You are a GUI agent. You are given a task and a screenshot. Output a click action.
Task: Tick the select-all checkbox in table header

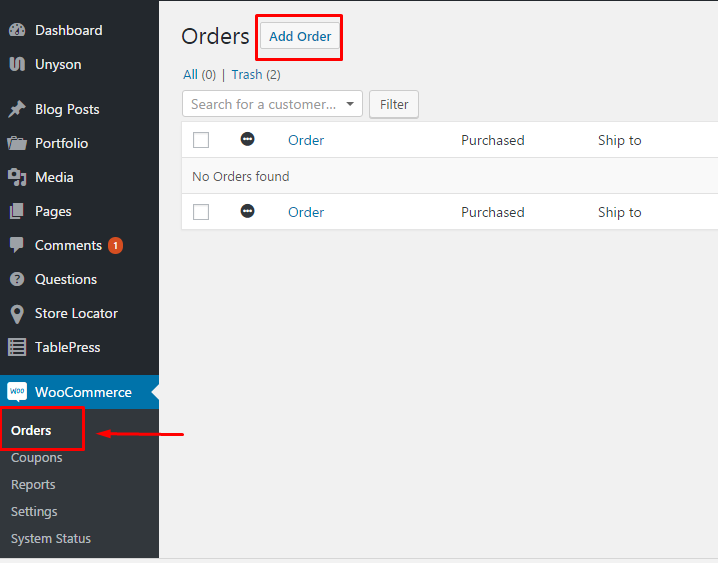[201, 140]
